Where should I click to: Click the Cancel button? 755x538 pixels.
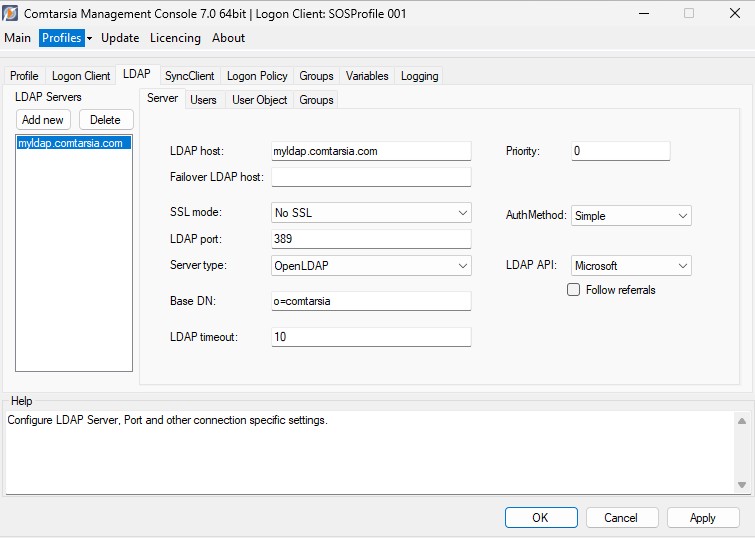coord(622,518)
